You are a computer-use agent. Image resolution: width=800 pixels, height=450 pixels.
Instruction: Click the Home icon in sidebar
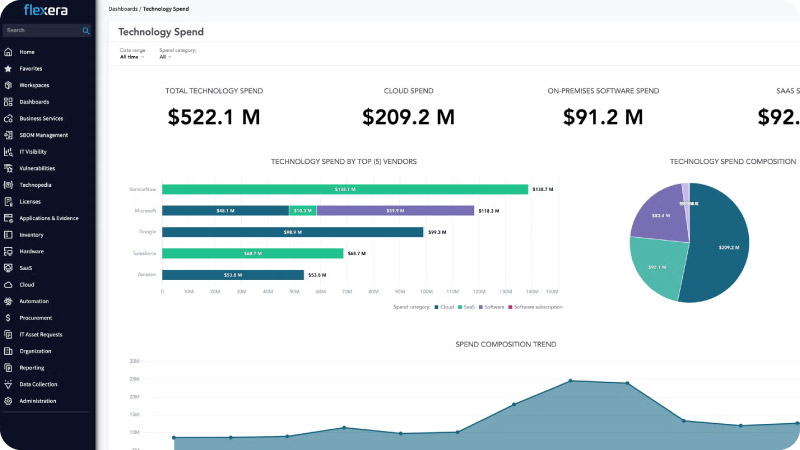[8, 52]
